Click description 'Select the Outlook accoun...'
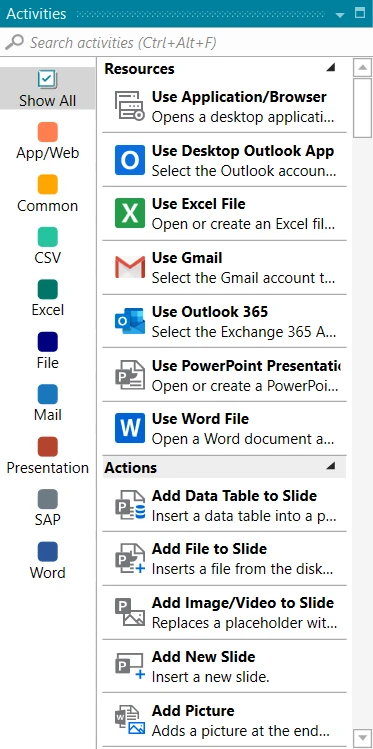 244,171
